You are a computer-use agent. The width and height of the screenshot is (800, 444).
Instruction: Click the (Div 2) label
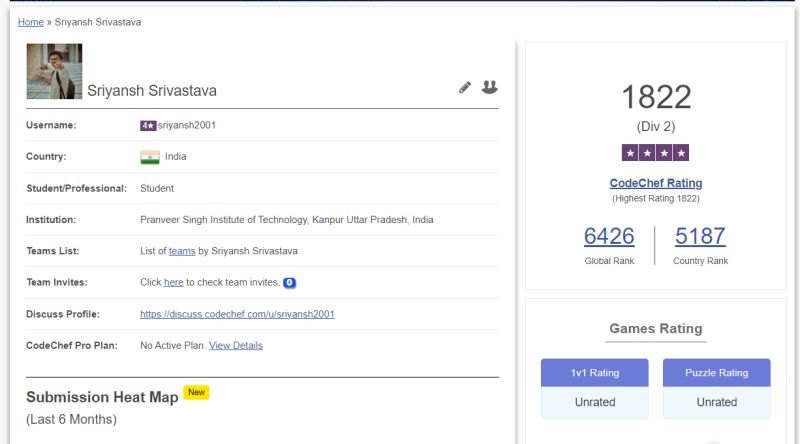pos(656,127)
